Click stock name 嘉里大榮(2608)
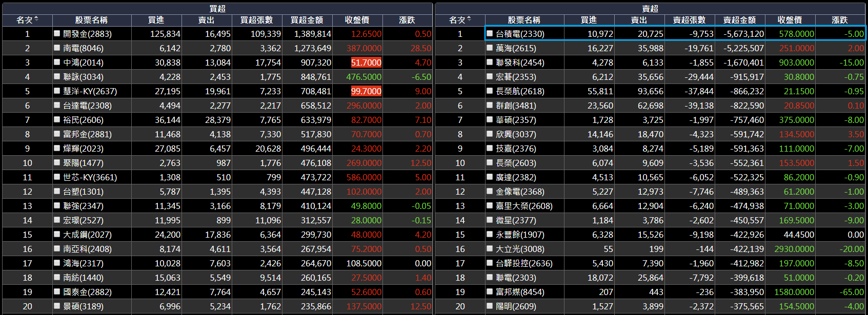Image resolution: width=868 pixels, height=315 pixels. coord(524,206)
